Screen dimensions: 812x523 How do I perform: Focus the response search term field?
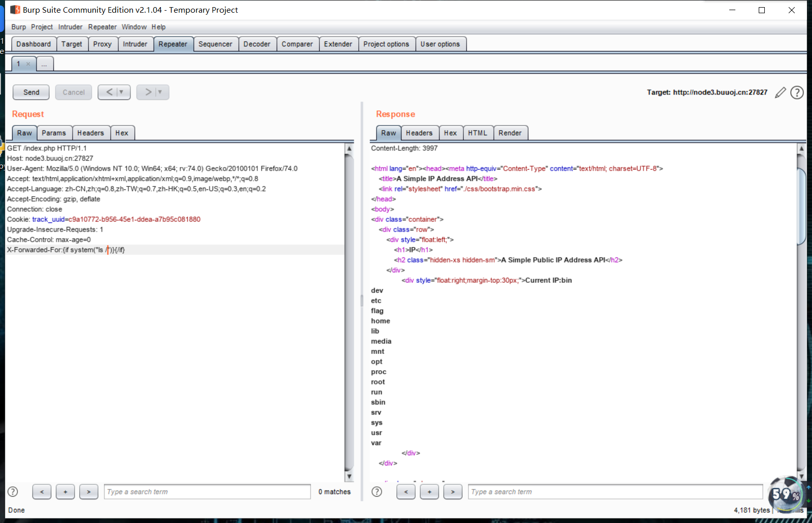click(616, 492)
